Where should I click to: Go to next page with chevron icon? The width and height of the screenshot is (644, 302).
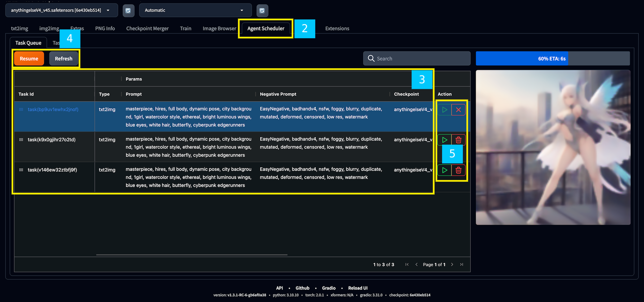(452, 264)
